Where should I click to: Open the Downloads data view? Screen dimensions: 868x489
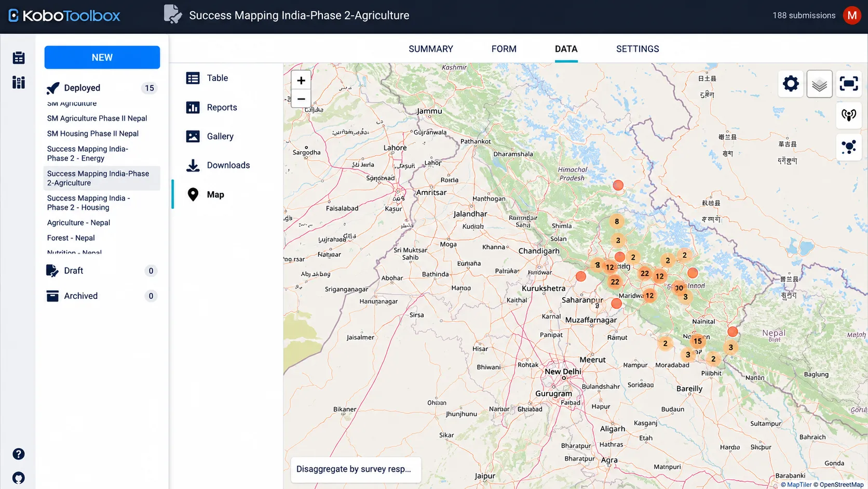coord(228,165)
